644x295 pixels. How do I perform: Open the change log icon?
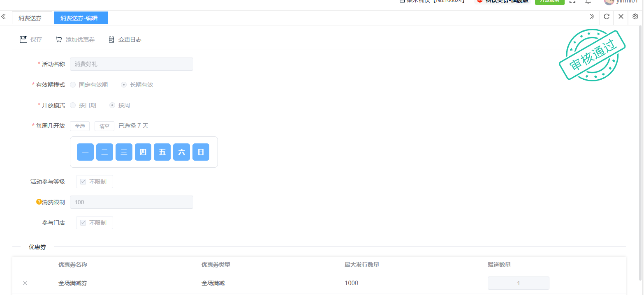pos(111,39)
